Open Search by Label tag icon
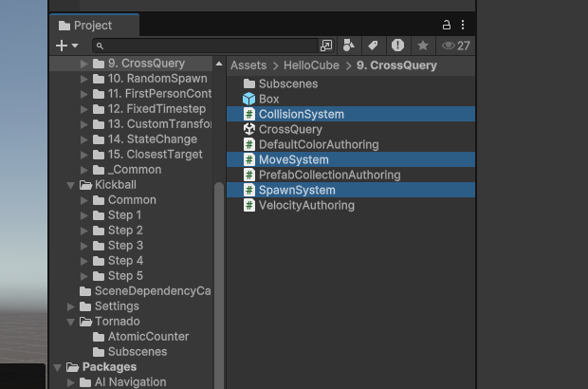Viewport: 588px width, 389px height. point(373,46)
